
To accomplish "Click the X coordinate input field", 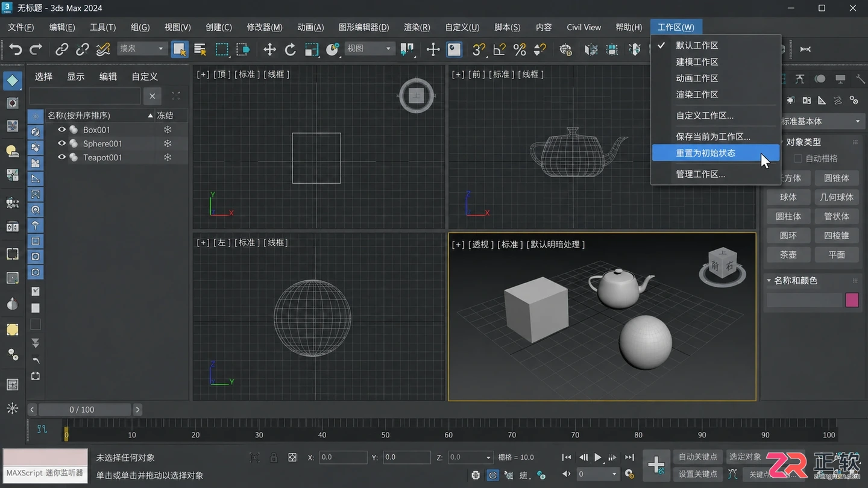I will [343, 457].
